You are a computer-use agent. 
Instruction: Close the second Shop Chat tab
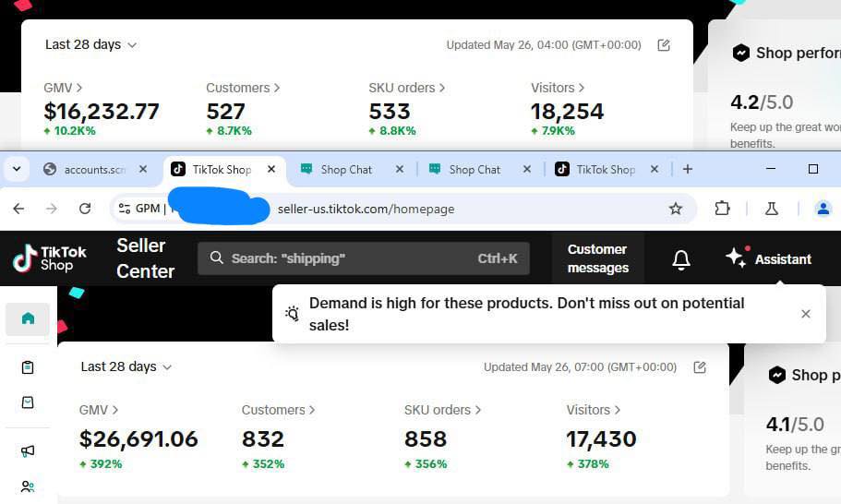pos(527,170)
